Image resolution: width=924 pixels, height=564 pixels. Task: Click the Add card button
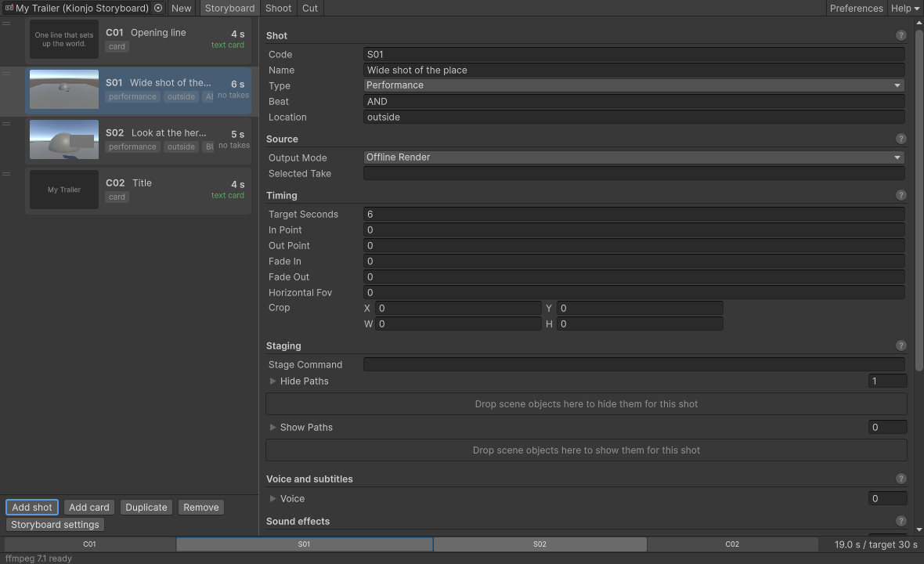[89, 508]
